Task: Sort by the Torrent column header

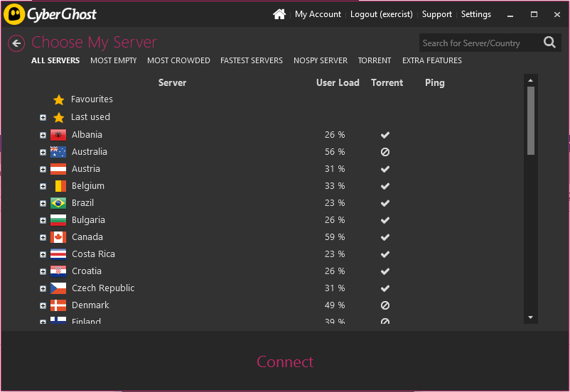Action: point(387,83)
